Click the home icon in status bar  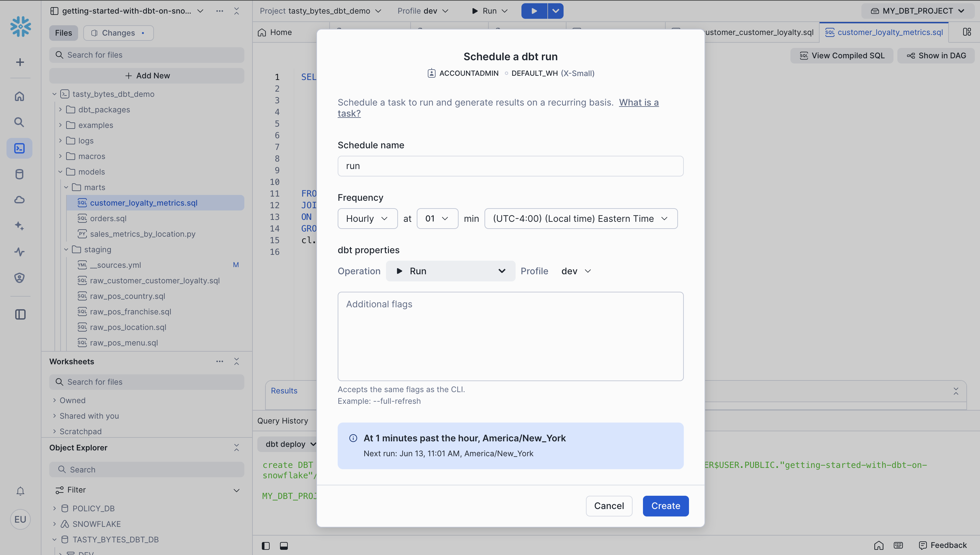tap(879, 546)
